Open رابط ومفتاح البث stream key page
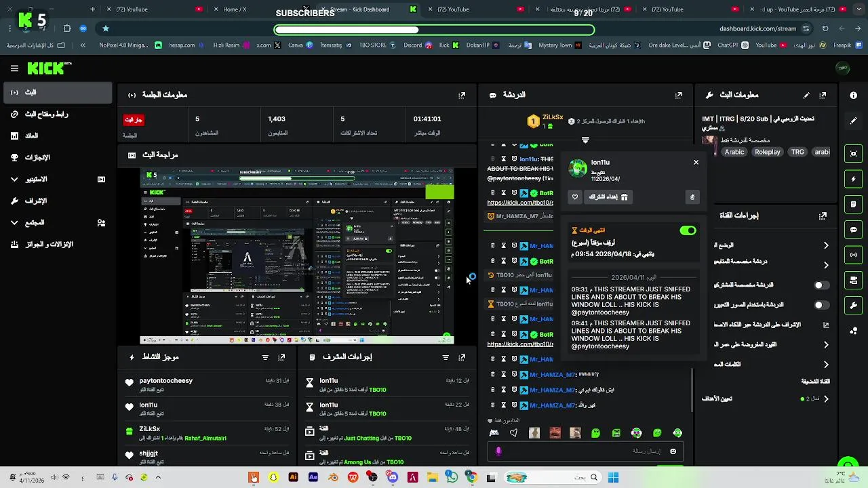Image resolution: width=868 pixels, height=488 pixels. point(57,115)
